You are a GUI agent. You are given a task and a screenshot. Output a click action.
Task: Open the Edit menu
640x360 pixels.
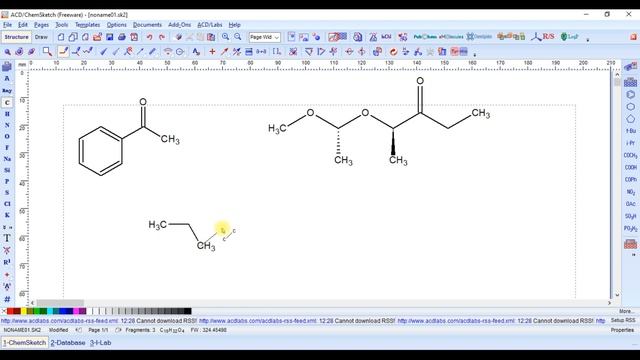tap(23, 25)
